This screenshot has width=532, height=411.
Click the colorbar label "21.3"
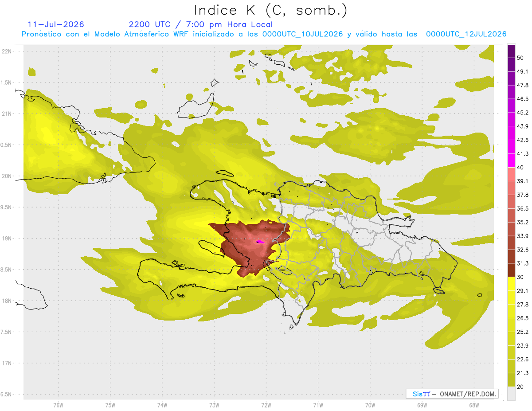tap(522, 373)
